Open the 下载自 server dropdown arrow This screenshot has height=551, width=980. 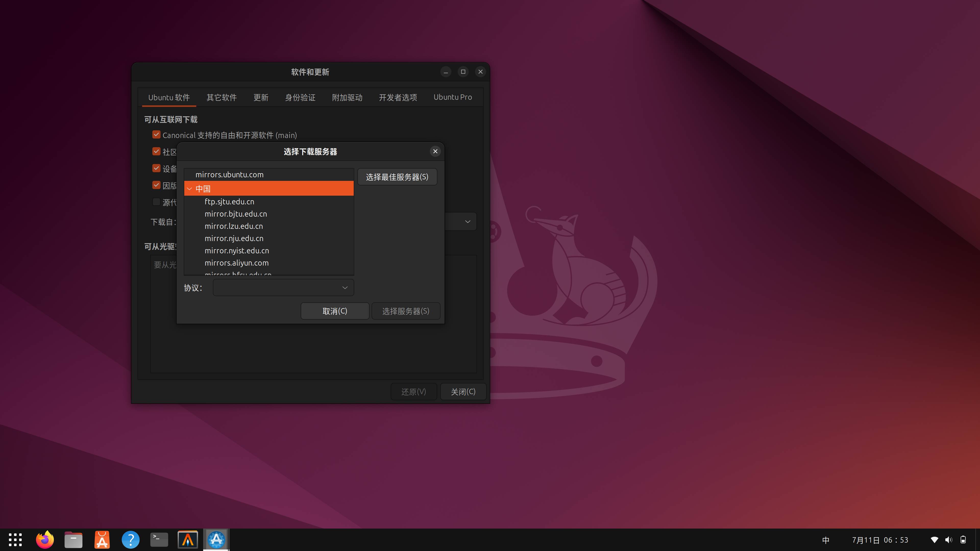point(468,222)
